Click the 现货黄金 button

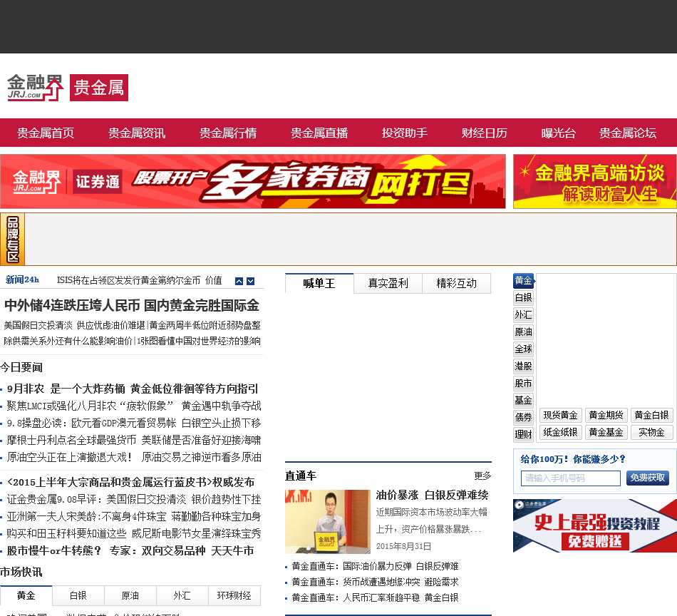[560, 416]
